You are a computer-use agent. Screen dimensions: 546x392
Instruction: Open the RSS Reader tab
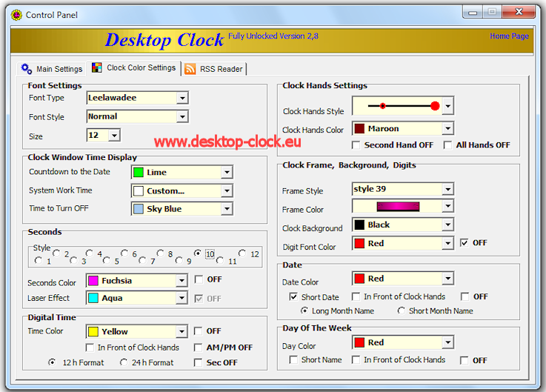pyautogui.click(x=214, y=69)
